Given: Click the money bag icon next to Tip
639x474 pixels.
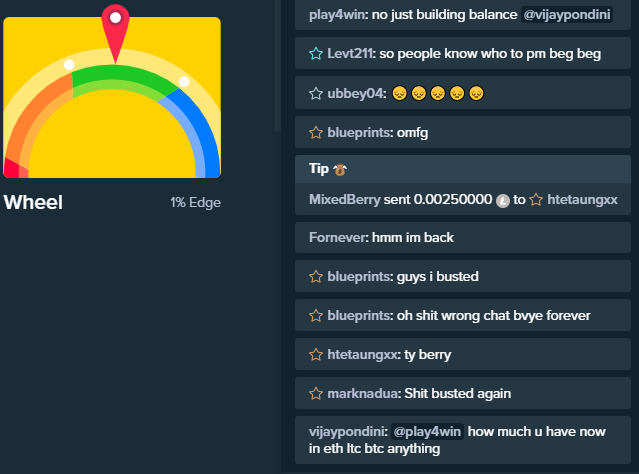Looking at the screenshot, I should (x=339, y=169).
